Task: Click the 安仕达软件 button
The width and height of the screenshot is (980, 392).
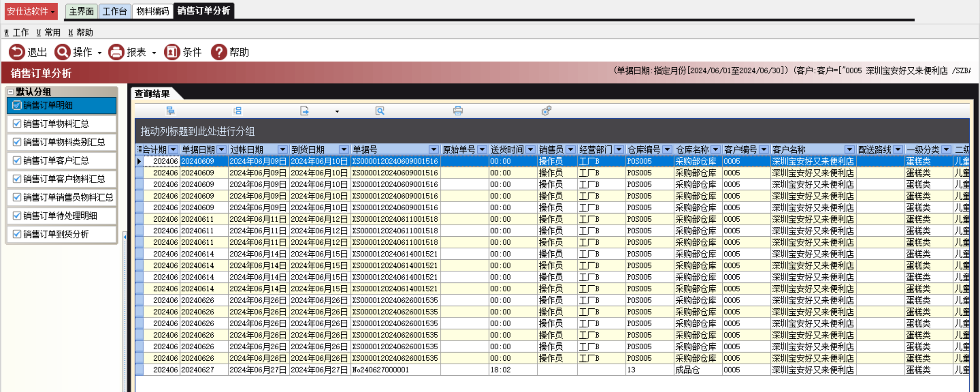Action: [31, 11]
